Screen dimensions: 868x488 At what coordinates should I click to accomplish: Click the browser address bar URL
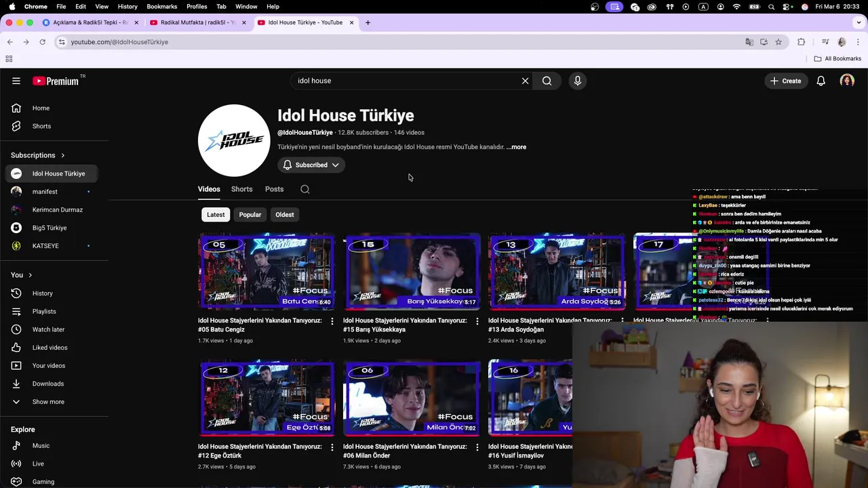(119, 42)
